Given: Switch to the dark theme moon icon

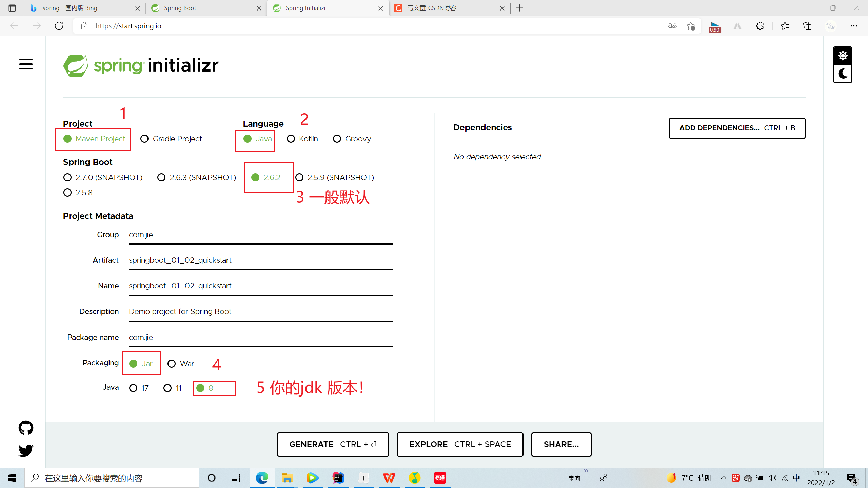Looking at the screenshot, I should (x=843, y=74).
